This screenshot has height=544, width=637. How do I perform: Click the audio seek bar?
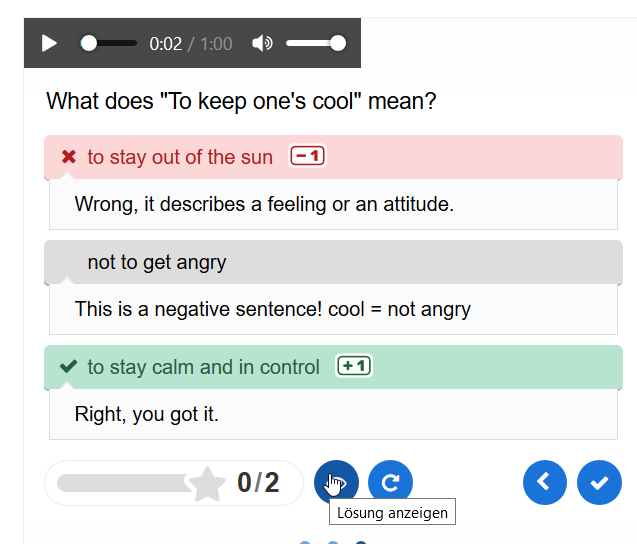pos(110,43)
